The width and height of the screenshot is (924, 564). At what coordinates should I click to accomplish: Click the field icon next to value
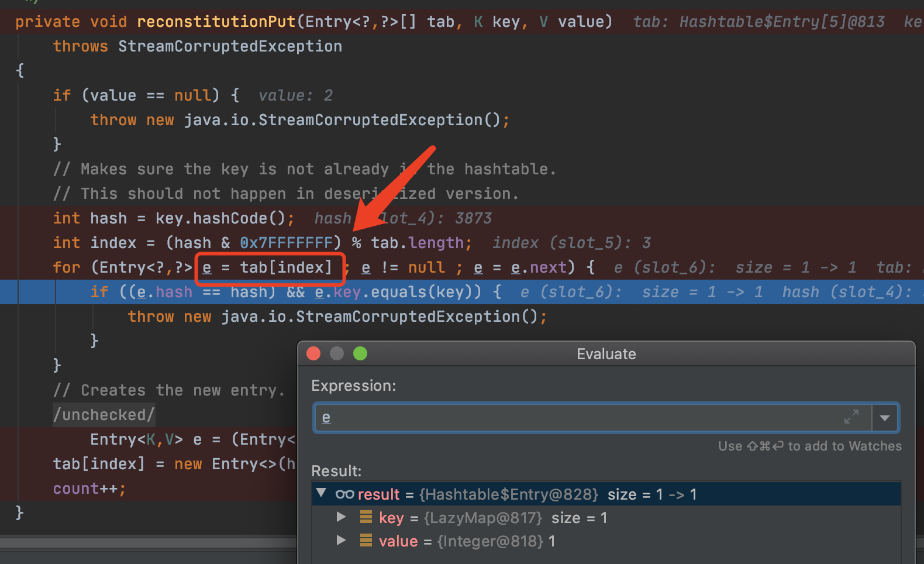[x=366, y=541]
